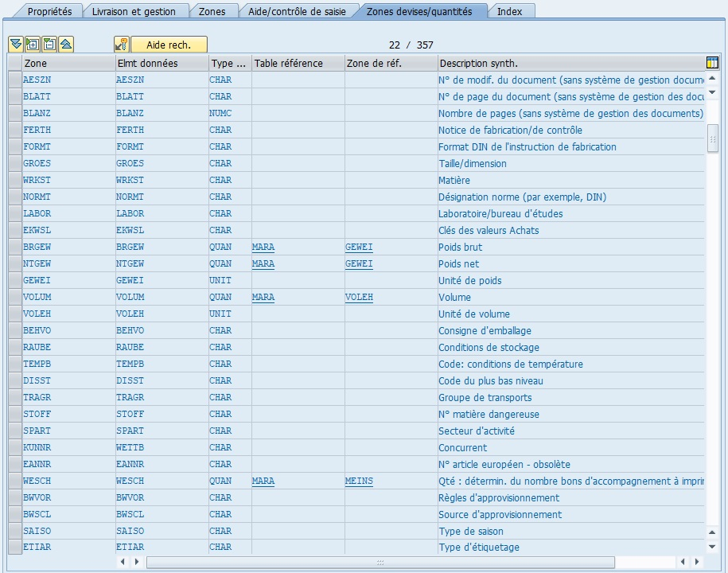728x573 pixels.
Task: Click the vertical scrollbar down arrow at bottom
Action: pos(713,546)
